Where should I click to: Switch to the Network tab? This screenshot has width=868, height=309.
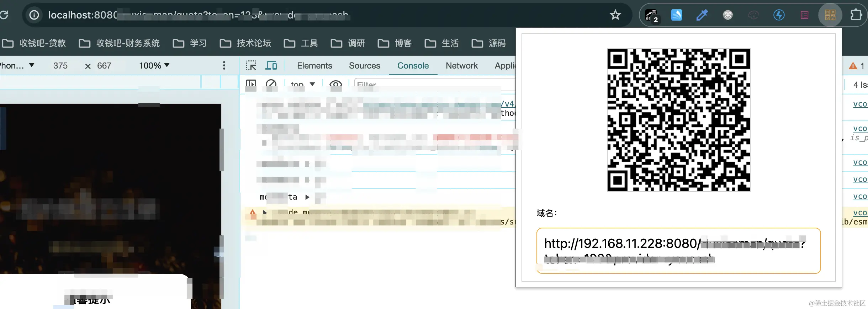click(462, 66)
